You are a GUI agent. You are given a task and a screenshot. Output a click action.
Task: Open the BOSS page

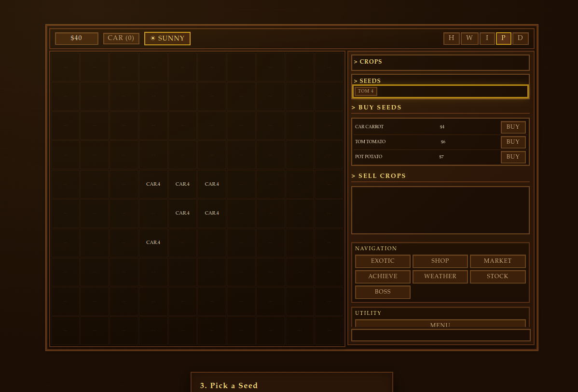(383, 292)
